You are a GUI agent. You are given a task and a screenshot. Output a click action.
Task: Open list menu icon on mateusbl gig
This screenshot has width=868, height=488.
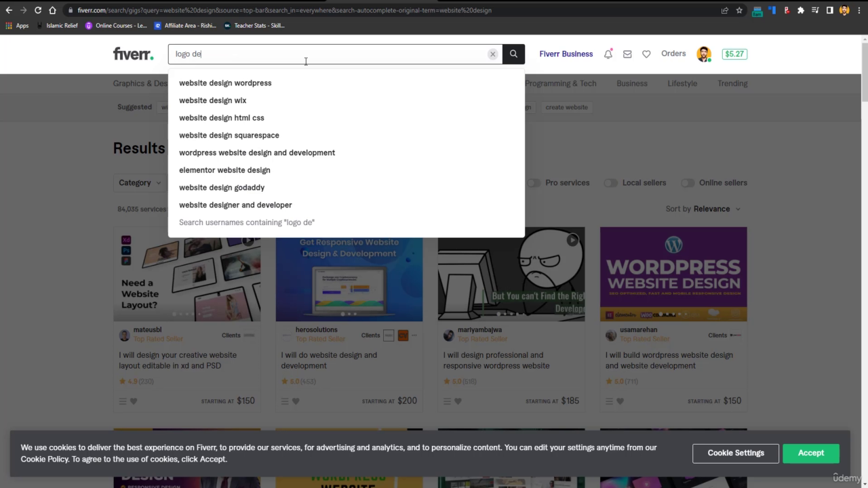(x=123, y=401)
